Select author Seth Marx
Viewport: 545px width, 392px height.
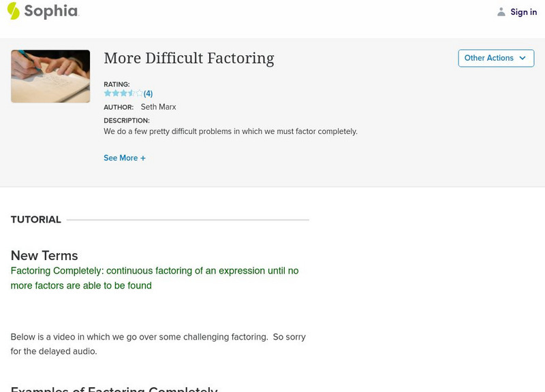coord(159,107)
